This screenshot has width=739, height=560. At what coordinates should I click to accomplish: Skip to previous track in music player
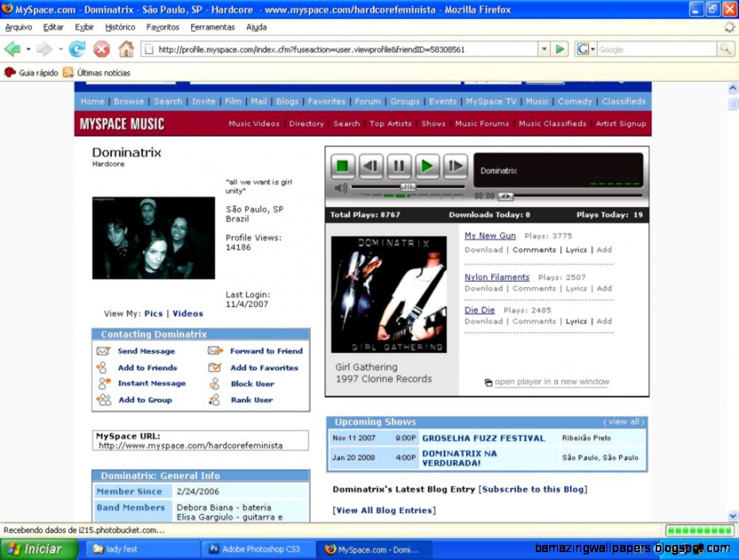tap(371, 166)
